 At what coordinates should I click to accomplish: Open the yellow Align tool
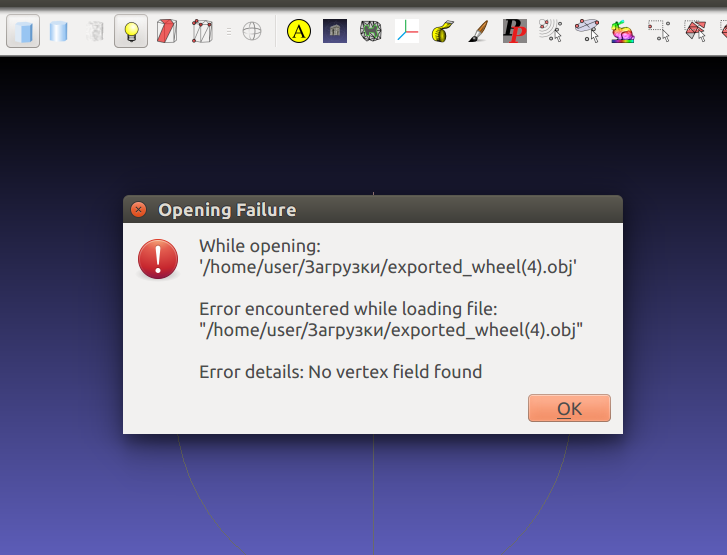tap(299, 32)
